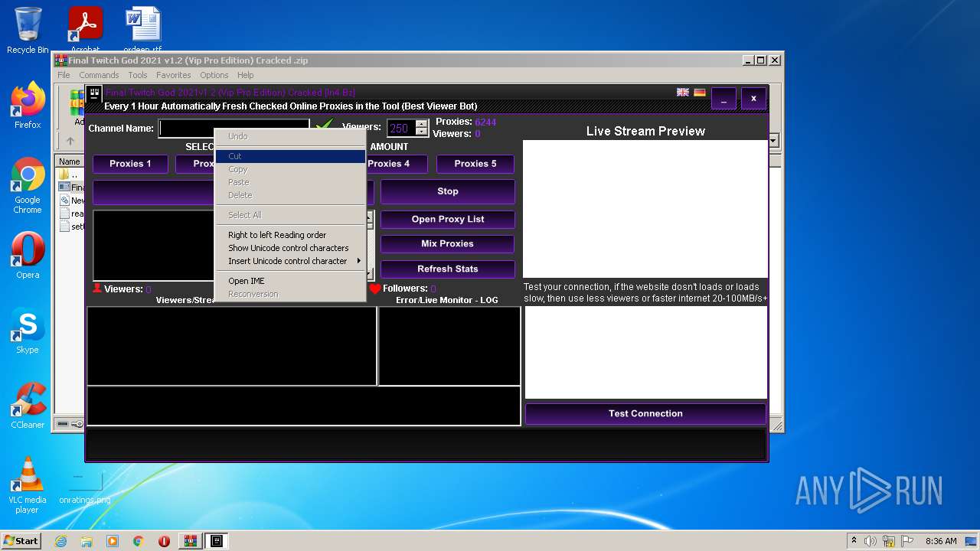
Task: Click into the Channel Name field
Action: (x=234, y=128)
